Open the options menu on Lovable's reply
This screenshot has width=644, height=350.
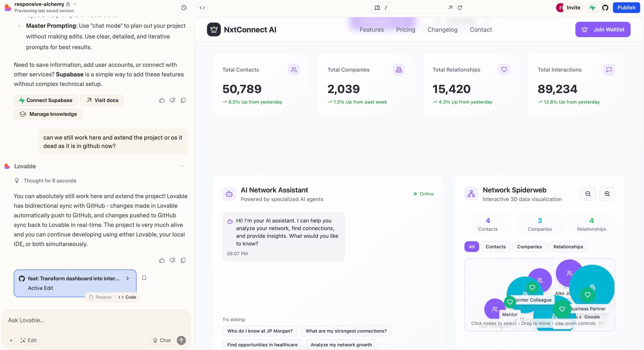click(183, 166)
